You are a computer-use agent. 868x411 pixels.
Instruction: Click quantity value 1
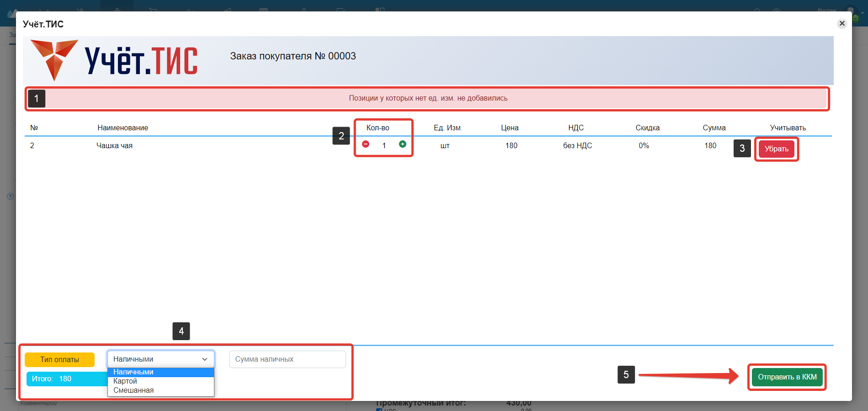pos(384,146)
